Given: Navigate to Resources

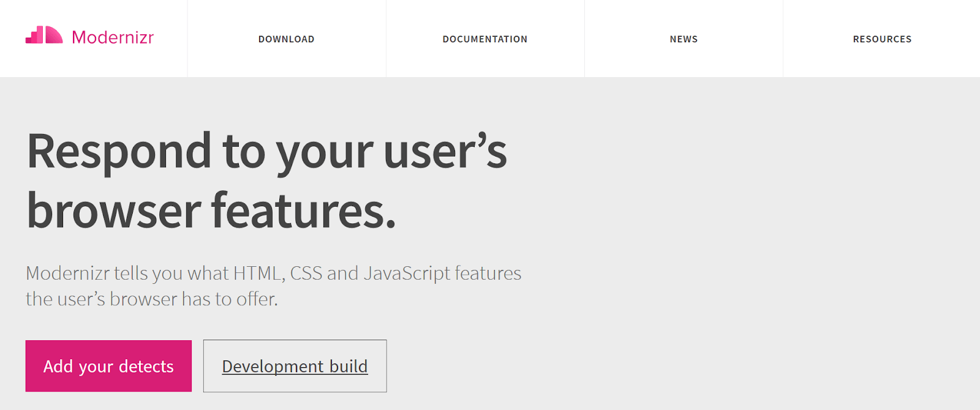Looking at the screenshot, I should [882, 39].
